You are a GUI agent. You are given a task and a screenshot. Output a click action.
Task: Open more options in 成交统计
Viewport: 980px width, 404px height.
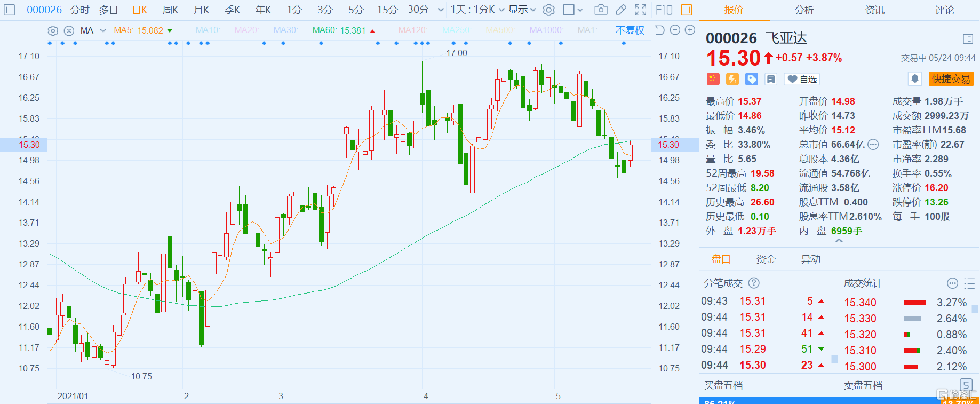tap(952, 283)
